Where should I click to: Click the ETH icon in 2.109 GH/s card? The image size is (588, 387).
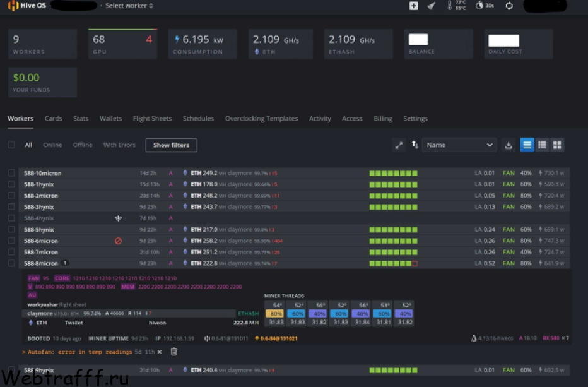tap(257, 51)
